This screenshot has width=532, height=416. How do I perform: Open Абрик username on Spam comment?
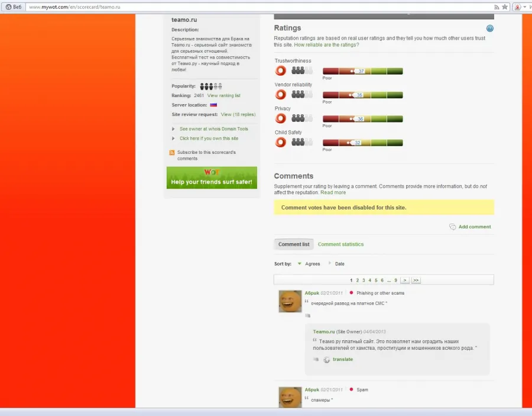[312, 390]
